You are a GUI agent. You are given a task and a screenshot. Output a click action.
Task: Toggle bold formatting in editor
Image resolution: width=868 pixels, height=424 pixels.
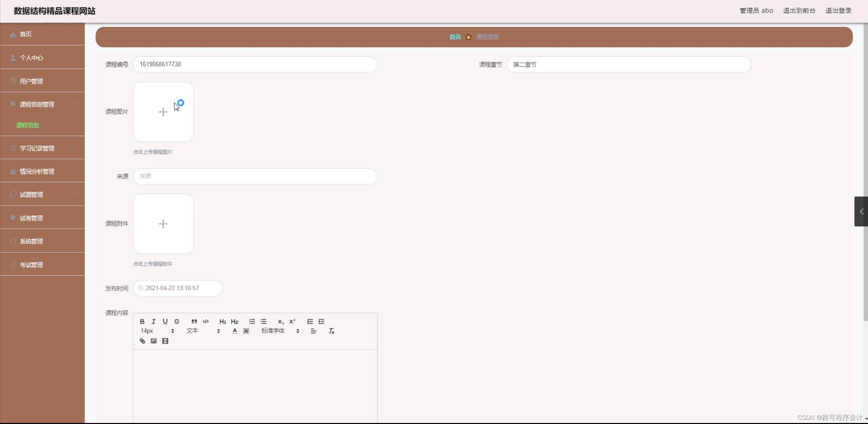click(x=142, y=321)
